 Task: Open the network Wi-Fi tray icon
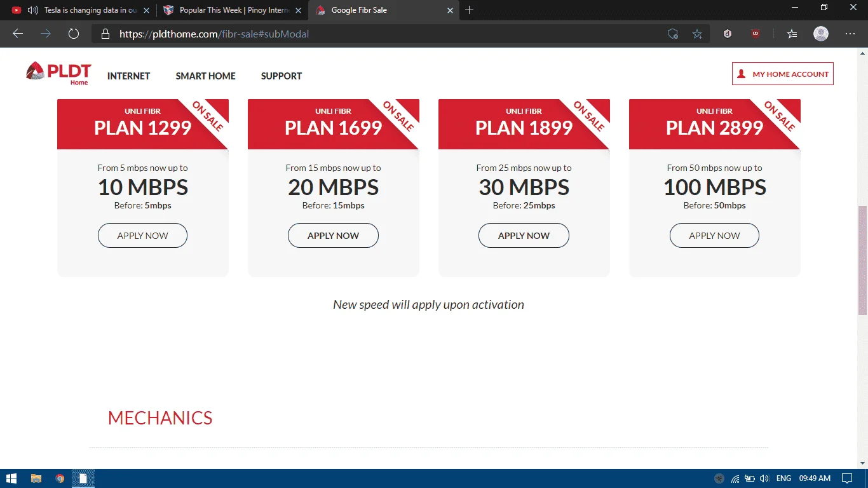(x=735, y=478)
